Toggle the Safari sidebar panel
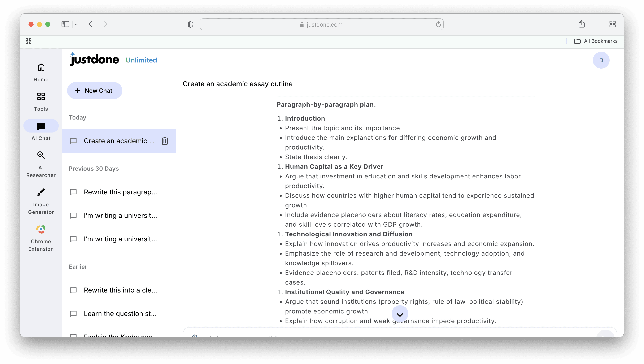This screenshot has width=644, height=364. pyautogui.click(x=65, y=24)
